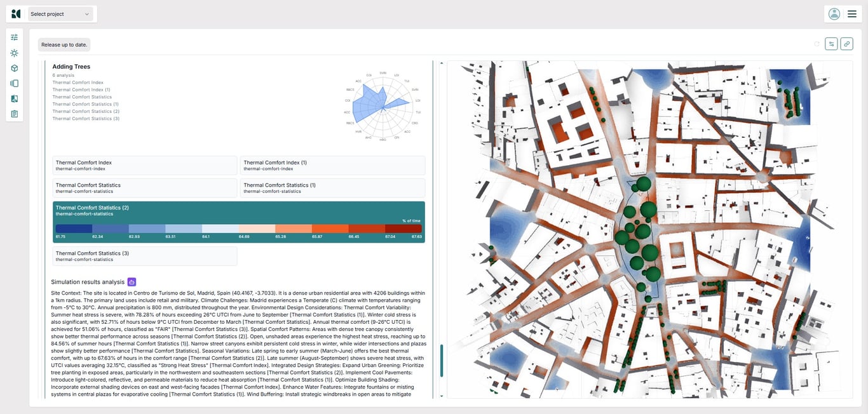Open the link share icon button
The width and height of the screenshot is (868, 414).
click(x=846, y=44)
